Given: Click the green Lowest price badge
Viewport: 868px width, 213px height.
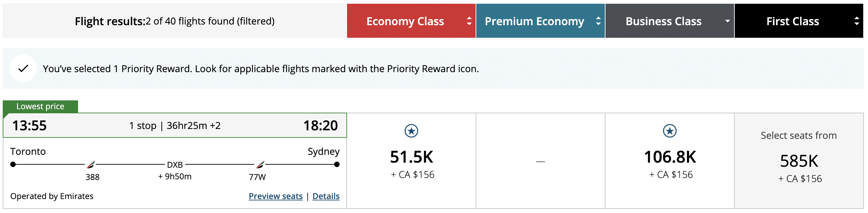Looking at the screenshot, I should 40,106.
